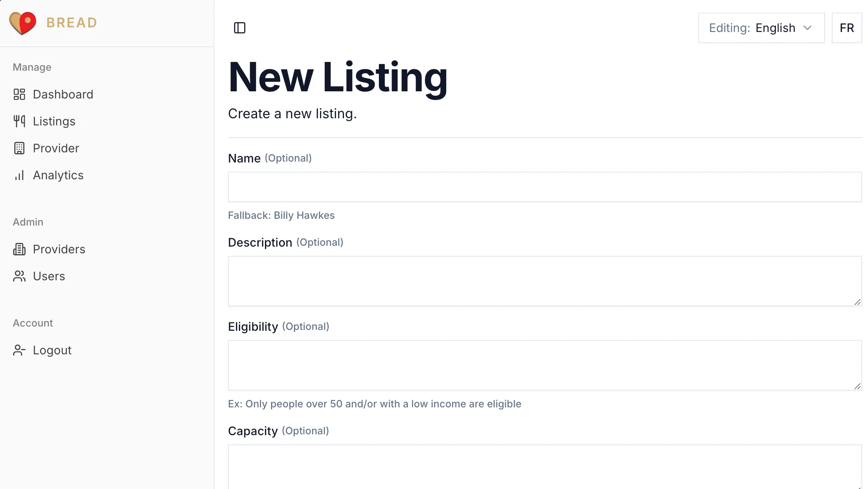Click inside the Eligibility text area

[545, 365]
